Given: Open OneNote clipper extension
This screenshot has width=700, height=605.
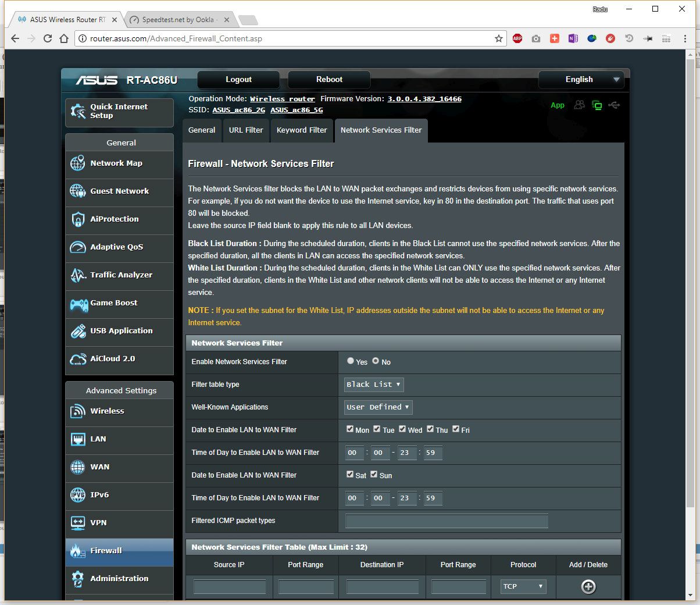Looking at the screenshot, I should [573, 38].
